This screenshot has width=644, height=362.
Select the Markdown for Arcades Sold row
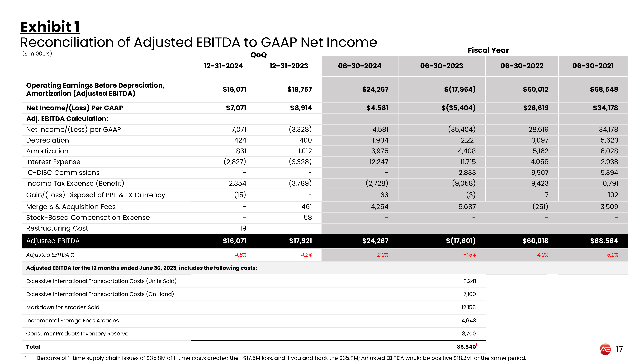pyautogui.click(x=254, y=307)
